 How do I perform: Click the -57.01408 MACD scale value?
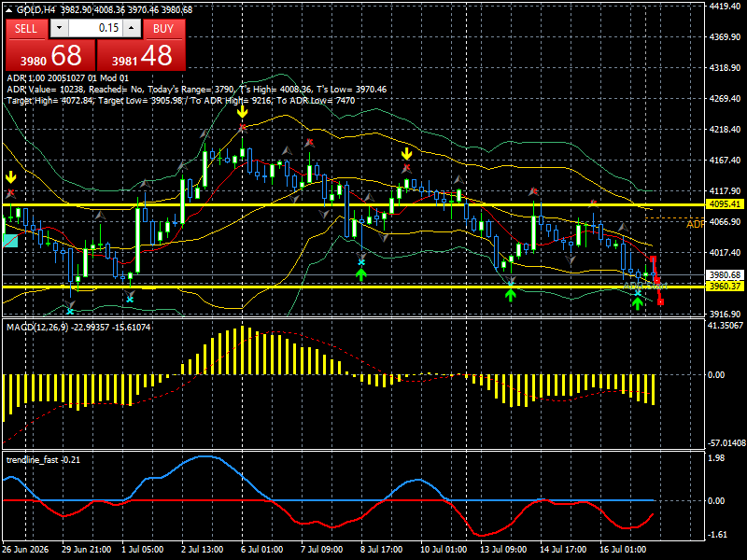point(726,443)
